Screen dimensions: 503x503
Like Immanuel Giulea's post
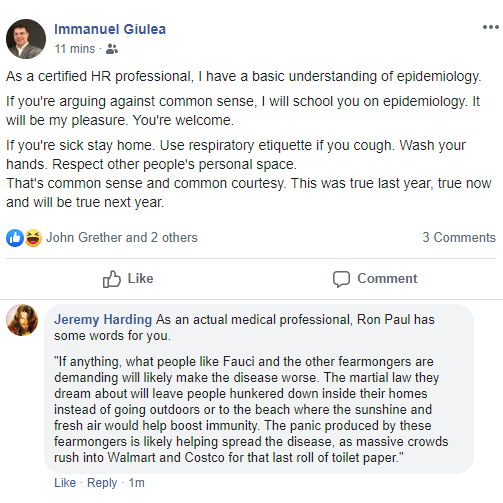[x=128, y=279]
